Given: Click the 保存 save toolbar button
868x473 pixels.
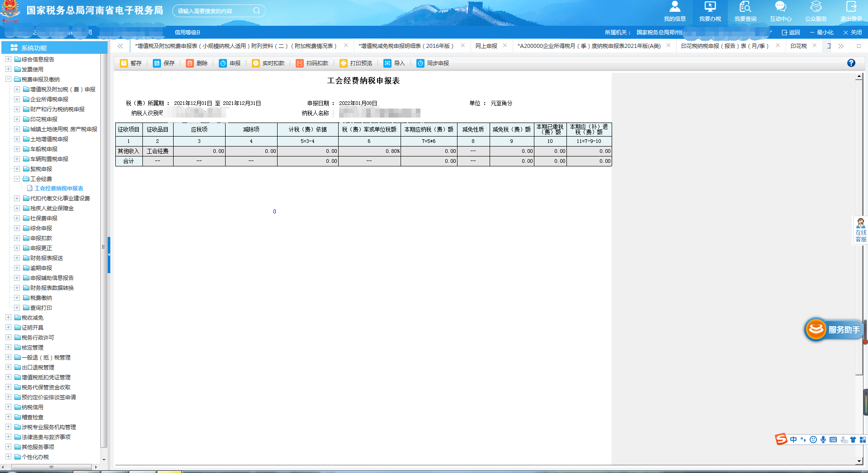Looking at the screenshot, I should 164,63.
